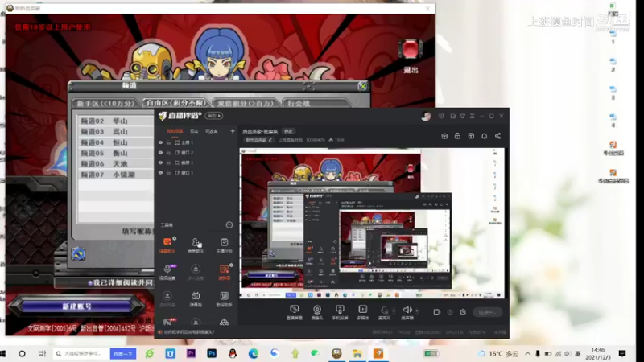This screenshot has width=644, height=362.
Task: Open the 歌词助手 tool
Action: coord(224,298)
